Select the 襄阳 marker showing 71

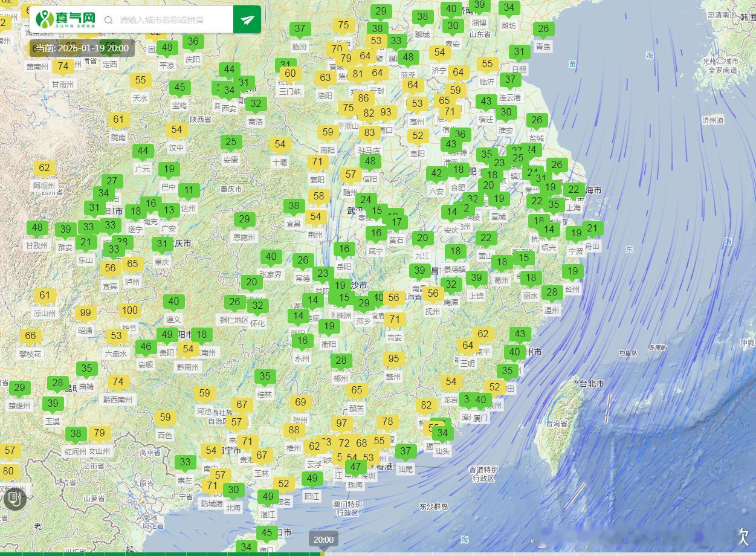(x=318, y=163)
